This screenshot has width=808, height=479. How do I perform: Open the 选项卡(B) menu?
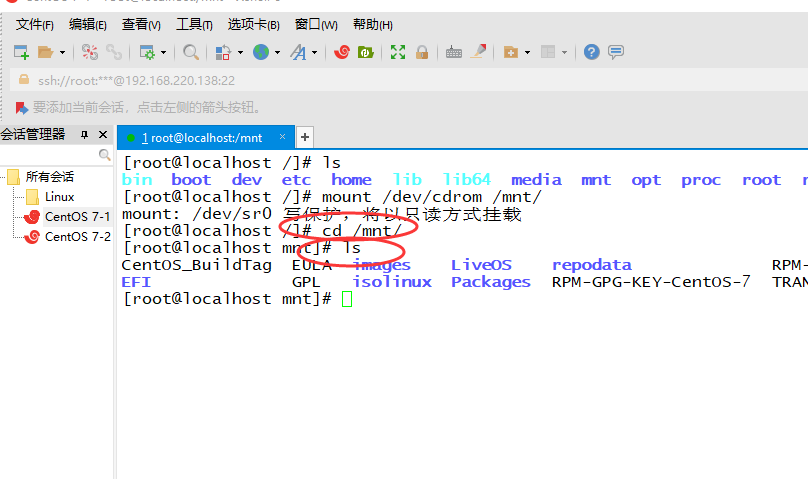click(x=254, y=24)
